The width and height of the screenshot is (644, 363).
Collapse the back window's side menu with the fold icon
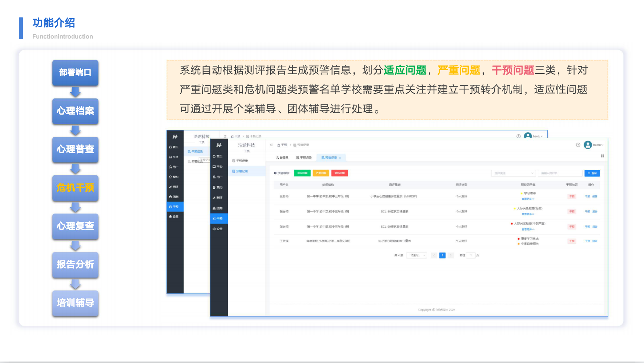click(x=225, y=136)
